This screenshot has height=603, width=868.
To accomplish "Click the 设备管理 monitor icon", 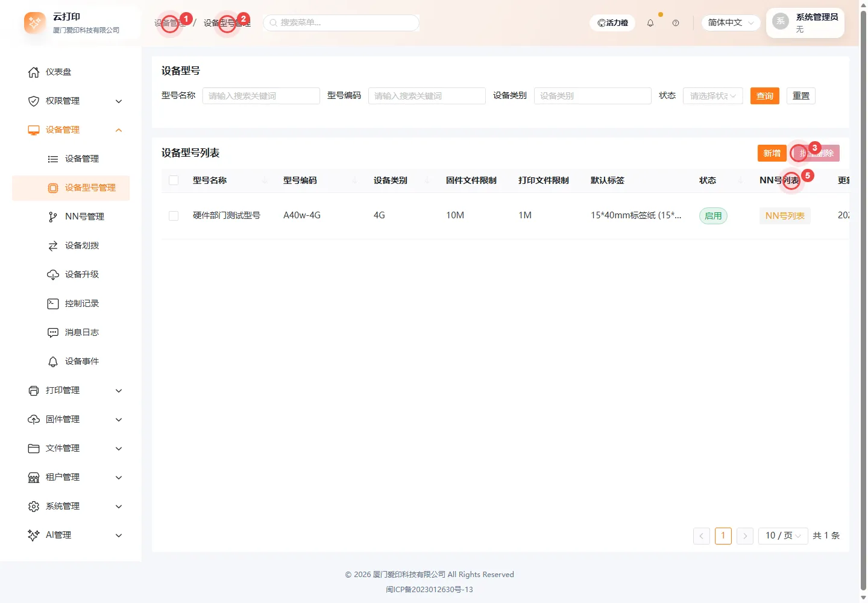I will [x=34, y=130].
